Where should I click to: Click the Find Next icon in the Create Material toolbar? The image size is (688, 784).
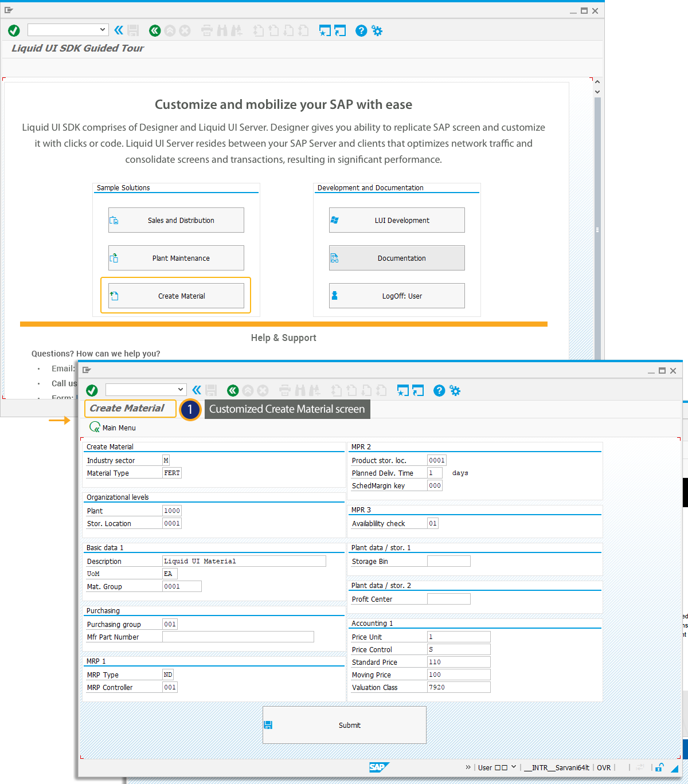(315, 390)
